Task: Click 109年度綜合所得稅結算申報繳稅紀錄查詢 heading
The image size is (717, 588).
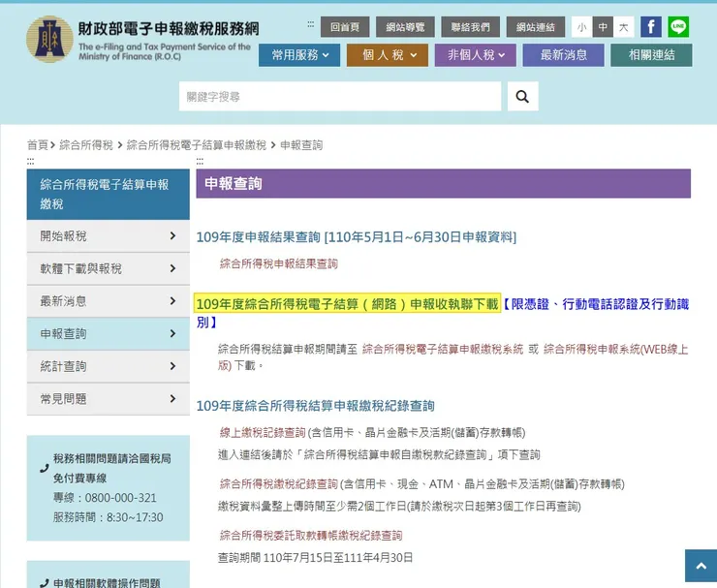Action: click(315, 406)
